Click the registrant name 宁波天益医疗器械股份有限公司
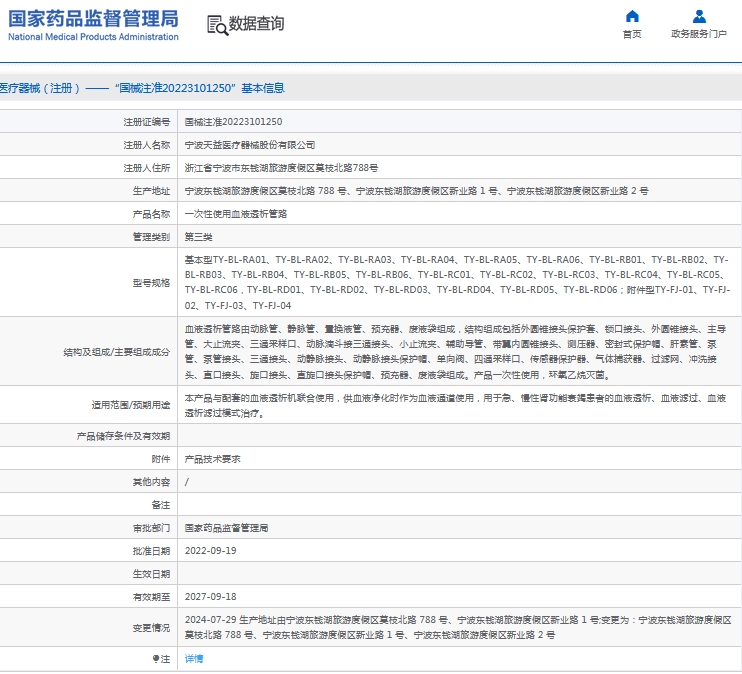This screenshot has height=674, width=742. [250, 145]
